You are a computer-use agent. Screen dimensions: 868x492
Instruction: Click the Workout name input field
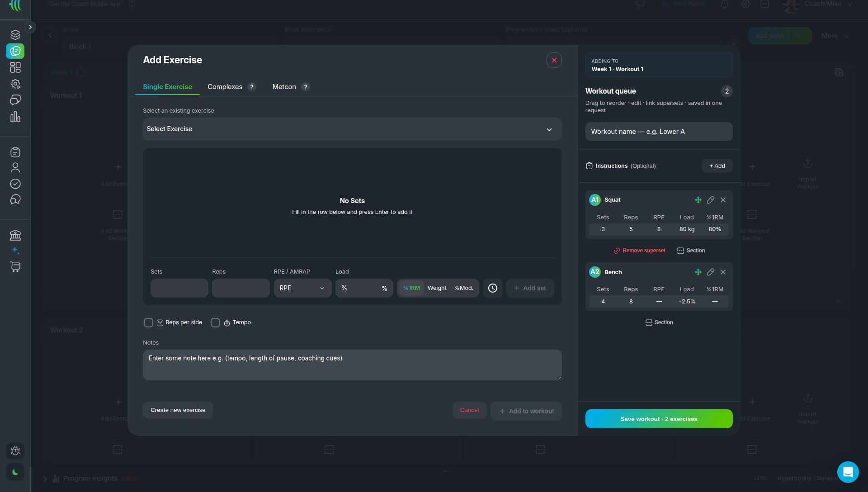(659, 132)
